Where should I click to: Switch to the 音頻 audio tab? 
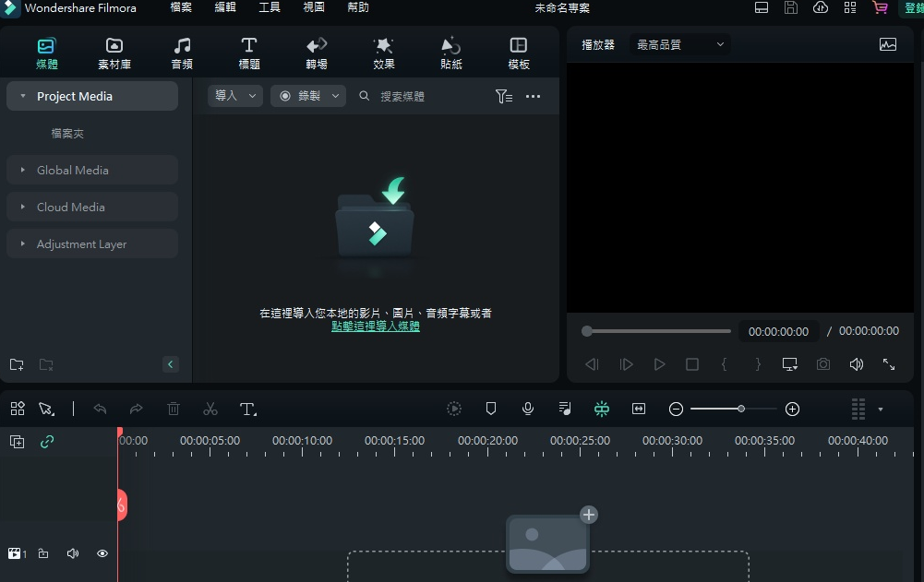pyautogui.click(x=182, y=53)
